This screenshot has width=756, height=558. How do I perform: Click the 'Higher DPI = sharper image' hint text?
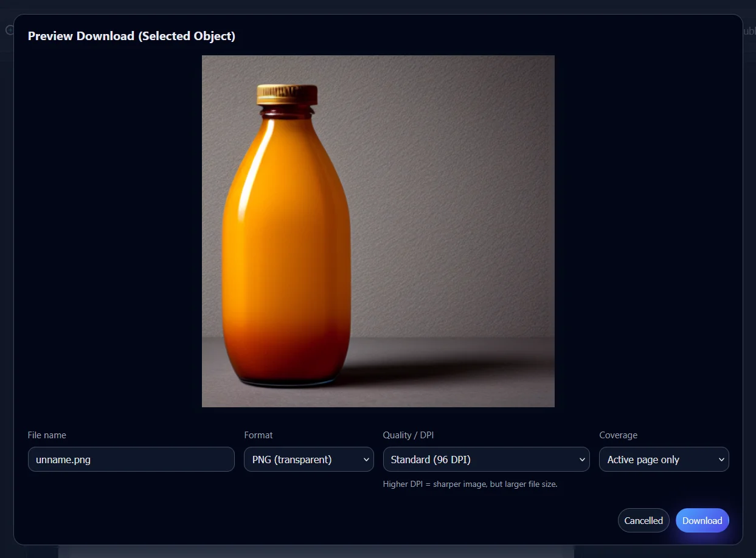(470, 484)
